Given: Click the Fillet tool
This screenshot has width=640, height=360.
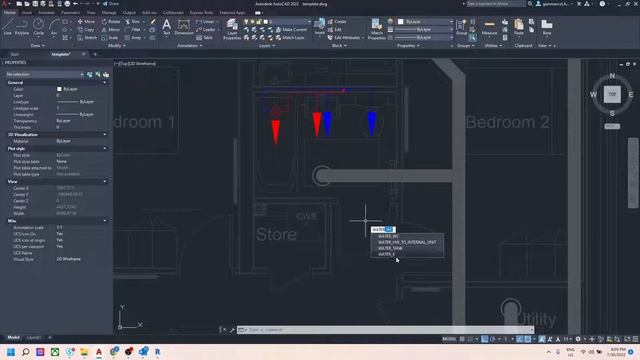Looking at the screenshot, I should click(x=133, y=30).
